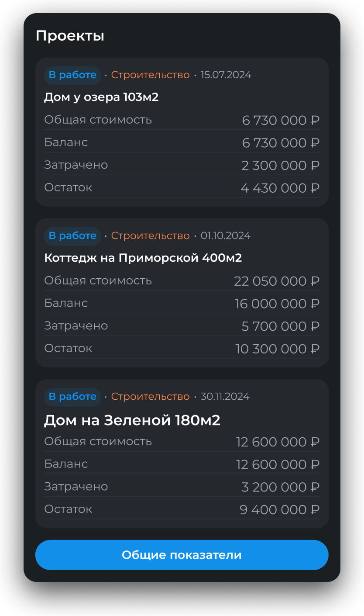
Task: Click Строительство tag dated 01.10.2024
Action: click(150, 236)
